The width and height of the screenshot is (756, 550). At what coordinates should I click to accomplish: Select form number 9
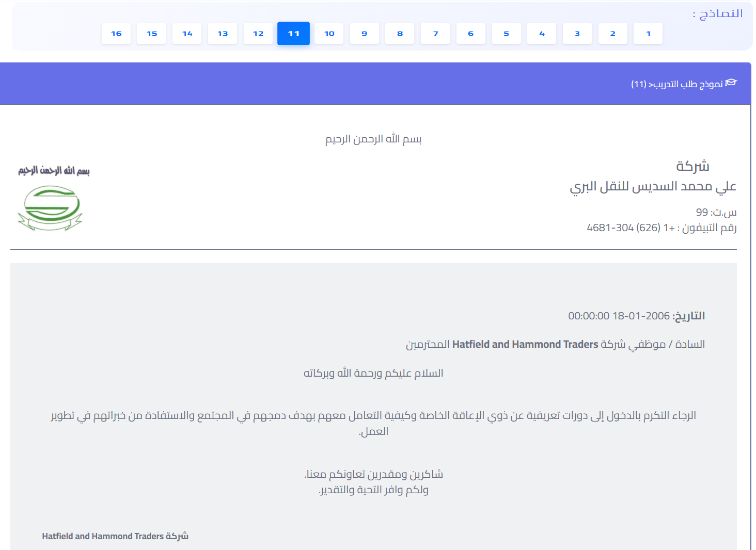pyautogui.click(x=364, y=34)
